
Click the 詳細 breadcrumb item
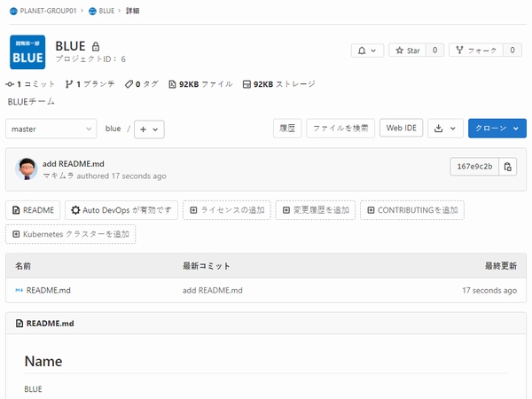(133, 11)
